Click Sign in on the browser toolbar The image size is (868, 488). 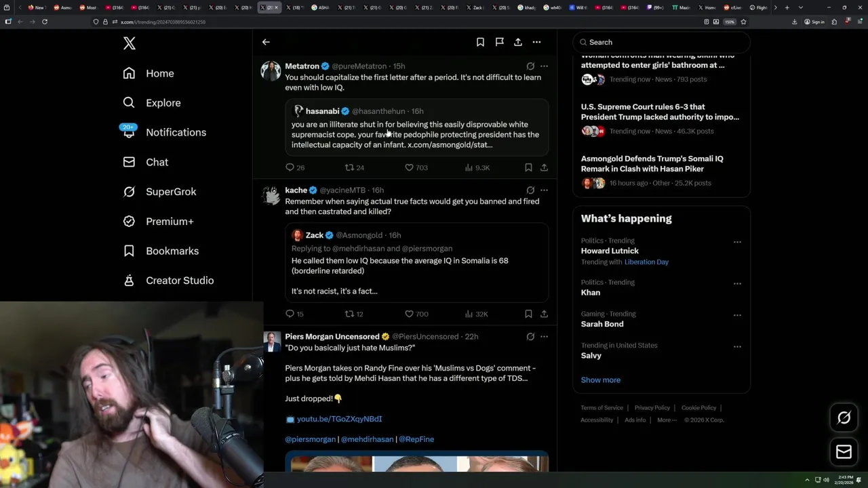(814, 22)
